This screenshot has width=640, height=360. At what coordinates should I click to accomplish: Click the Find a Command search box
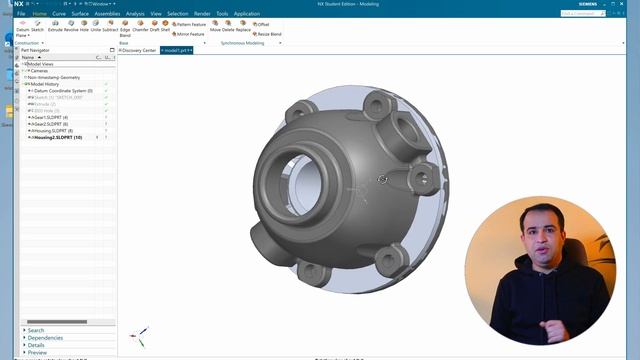tap(583, 13)
